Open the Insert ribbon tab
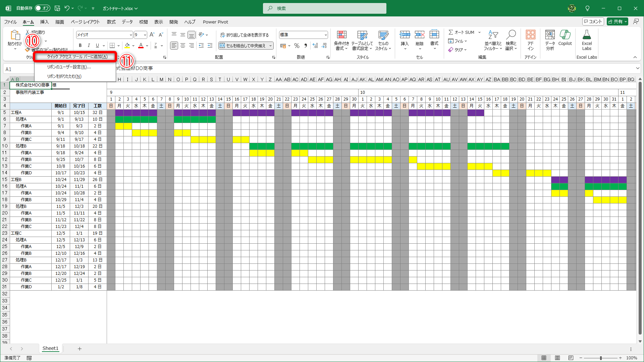This screenshot has width=644, height=362. tap(44, 22)
